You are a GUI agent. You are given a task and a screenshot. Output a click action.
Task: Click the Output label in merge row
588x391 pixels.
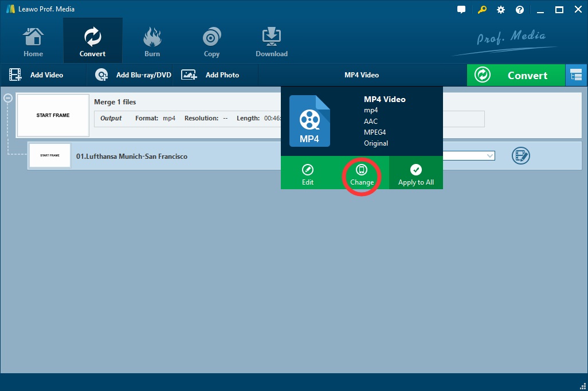point(111,118)
